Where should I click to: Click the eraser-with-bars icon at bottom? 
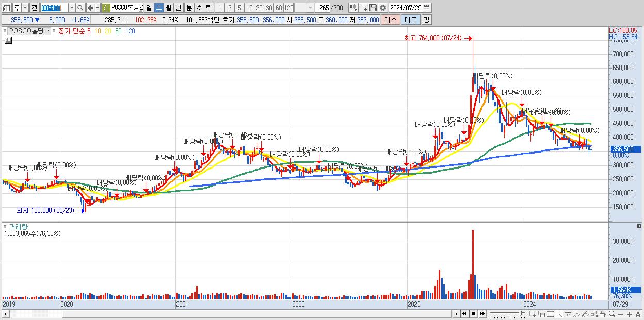click(x=594, y=314)
